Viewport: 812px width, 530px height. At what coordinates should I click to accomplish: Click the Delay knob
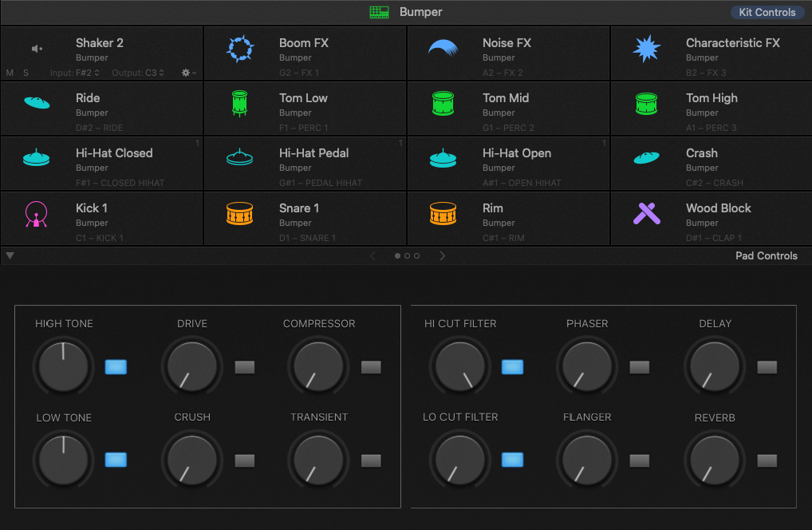pyautogui.click(x=715, y=366)
